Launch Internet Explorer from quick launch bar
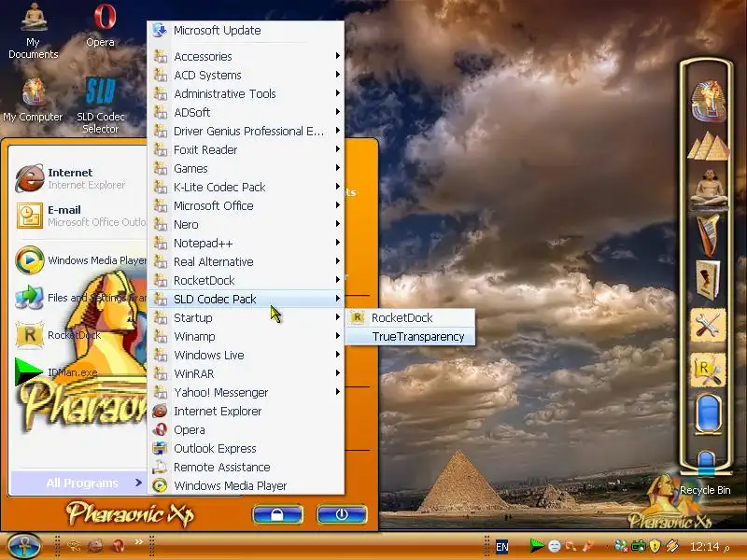The image size is (747, 560). [96, 546]
